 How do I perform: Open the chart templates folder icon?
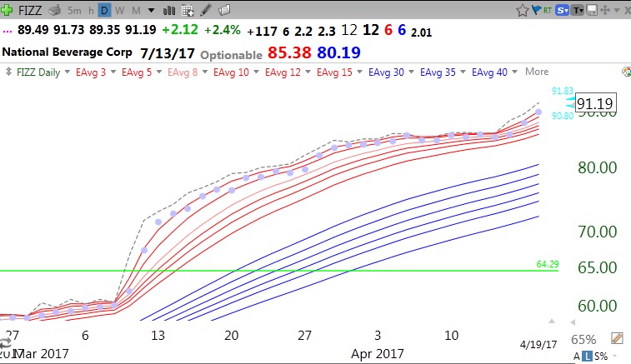(x=224, y=10)
